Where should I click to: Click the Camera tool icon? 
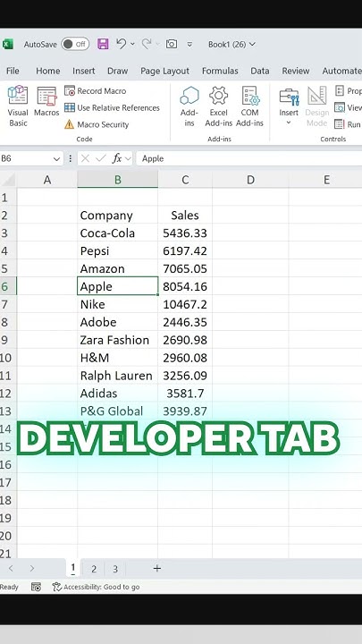[x=172, y=44]
